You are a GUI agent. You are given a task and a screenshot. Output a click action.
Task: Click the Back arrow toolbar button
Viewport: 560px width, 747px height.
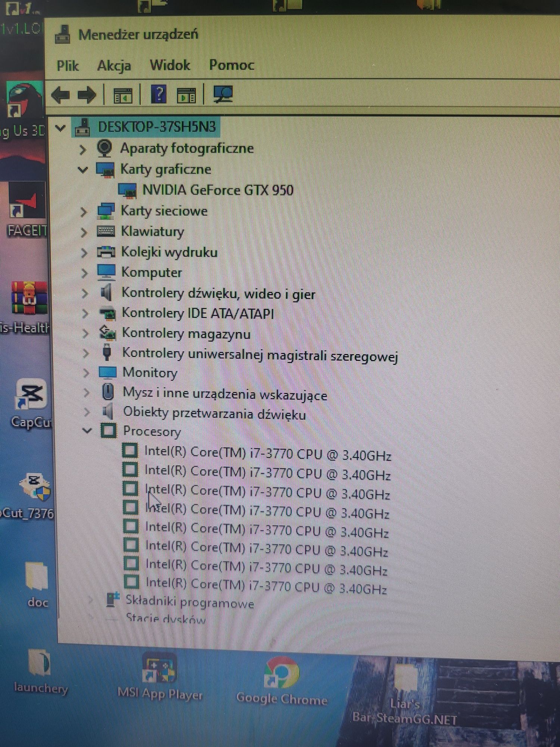point(60,94)
